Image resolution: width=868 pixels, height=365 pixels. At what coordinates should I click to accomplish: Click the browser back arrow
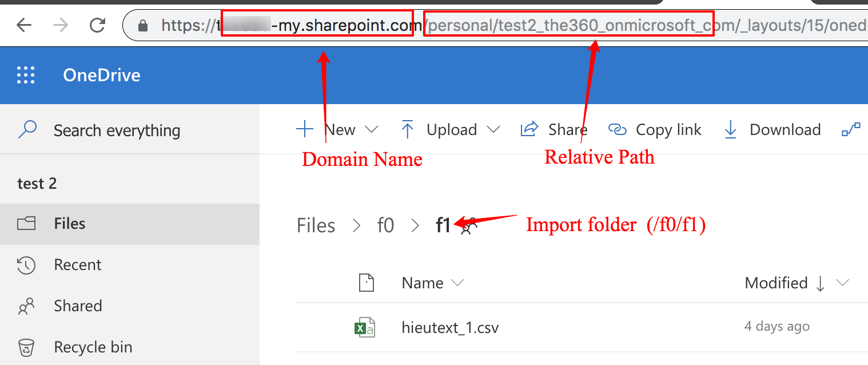[23, 25]
